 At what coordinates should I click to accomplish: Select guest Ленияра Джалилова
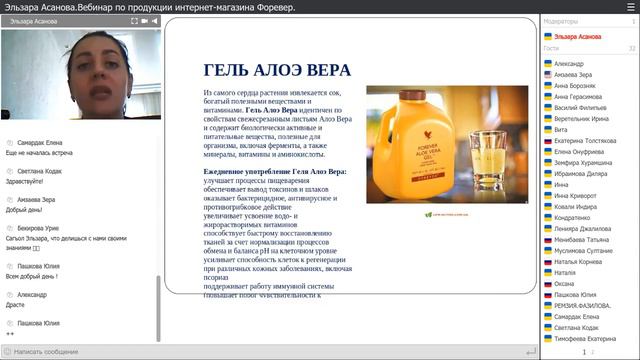582,229
